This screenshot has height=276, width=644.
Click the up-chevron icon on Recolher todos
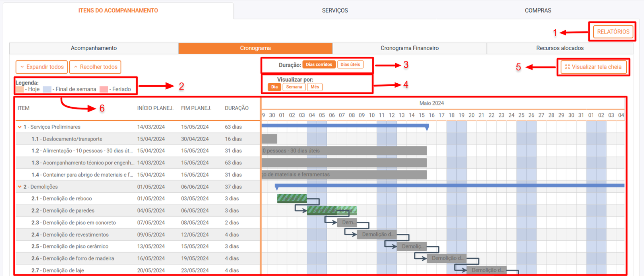(76, 67)
